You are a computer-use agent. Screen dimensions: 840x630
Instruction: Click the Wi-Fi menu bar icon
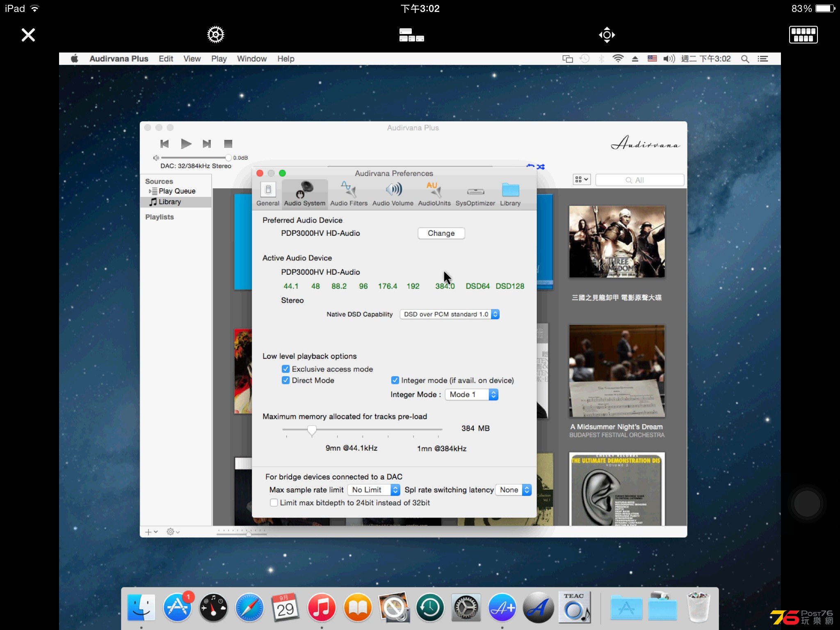pos(618,59)
